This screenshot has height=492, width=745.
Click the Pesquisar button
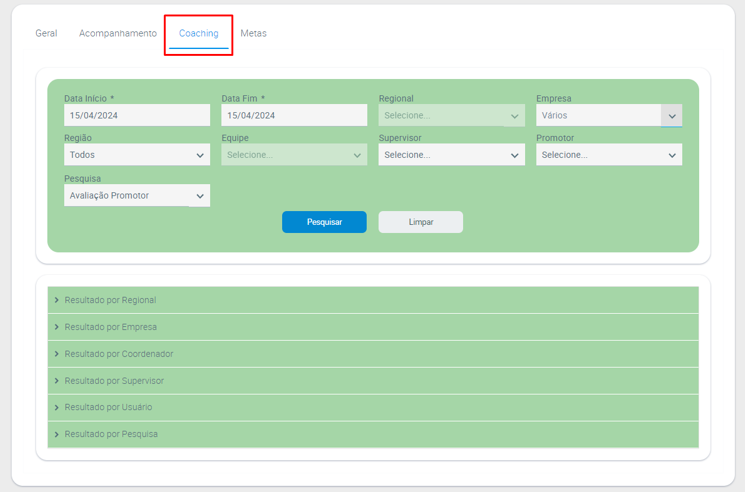point(324,222)
